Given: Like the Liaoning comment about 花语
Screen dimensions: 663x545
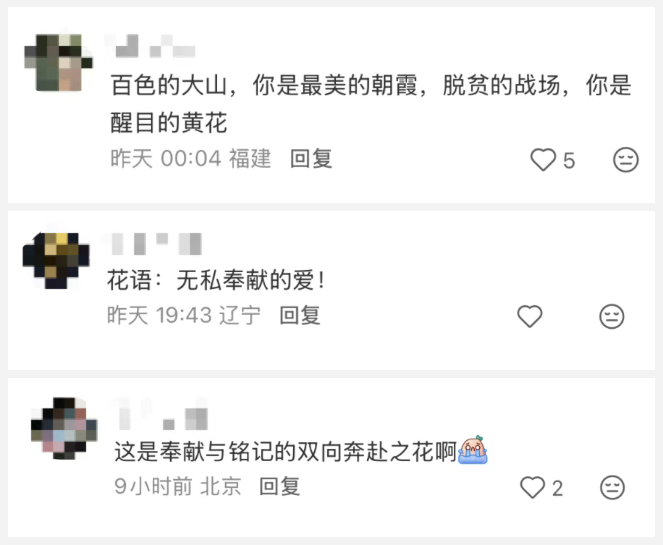Looking at the screenshot, I should point(530,316).
